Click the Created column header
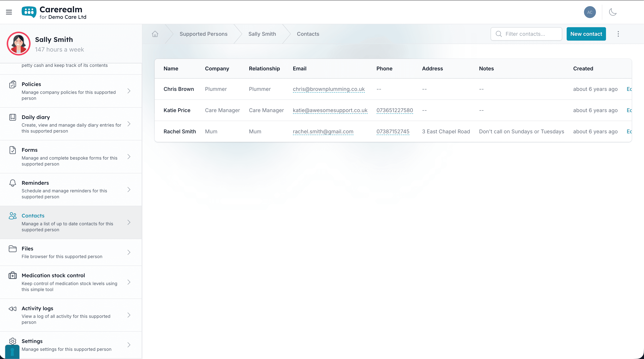The width and height of the screenshot is (644, 359). point(583,69)
